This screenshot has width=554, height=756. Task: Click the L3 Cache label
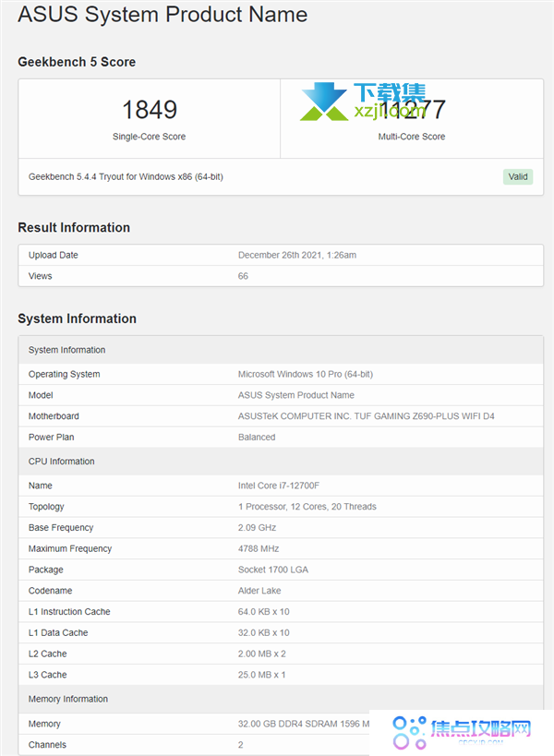click(48, 675)
